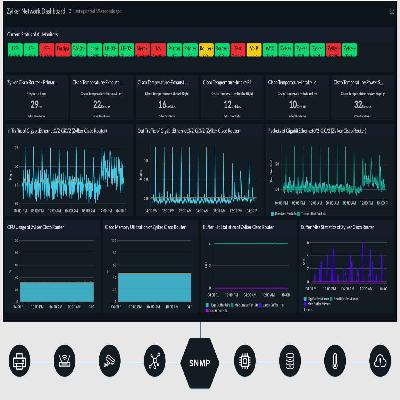
Task: Open the server storage stack icon
Action: point(290,361)
